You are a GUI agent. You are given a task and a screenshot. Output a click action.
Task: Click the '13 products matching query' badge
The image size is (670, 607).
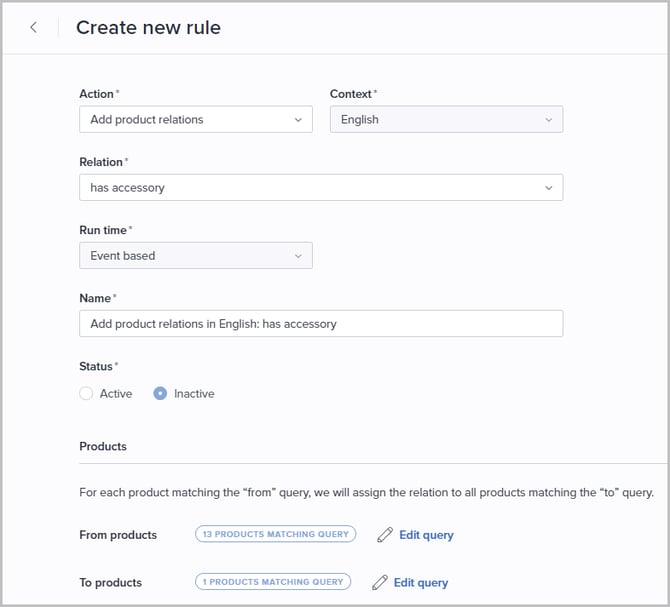276,534
